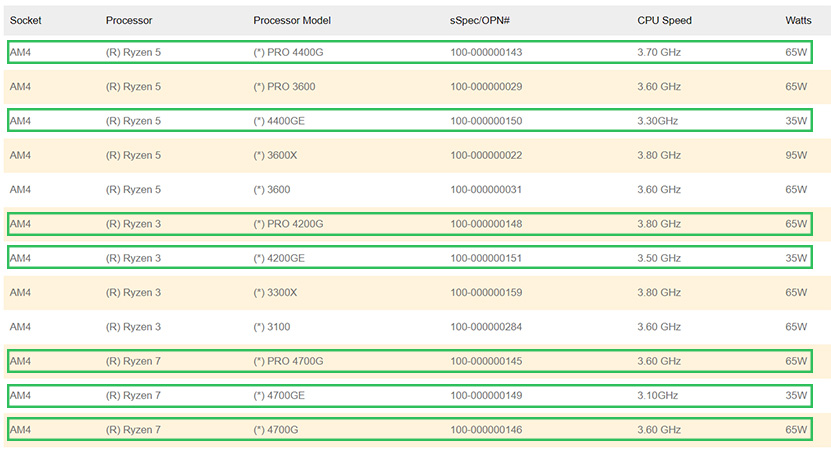Click AM4 socket in the 3300X row
The image size is (831, 451).
[x=20, y=293]
